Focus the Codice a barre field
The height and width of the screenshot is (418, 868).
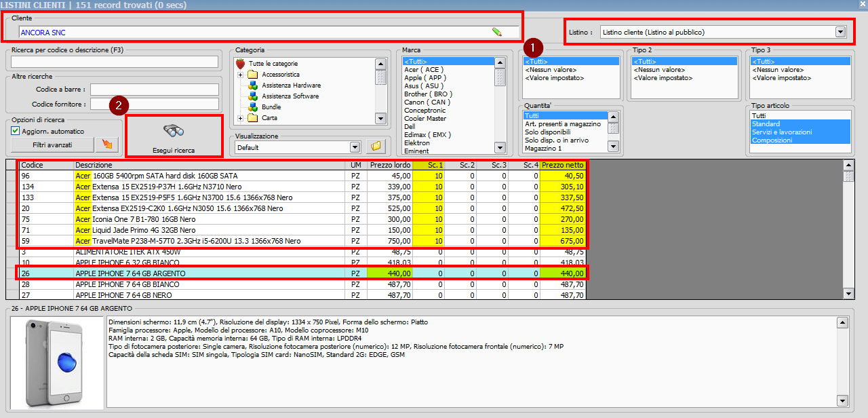point(155,89)
